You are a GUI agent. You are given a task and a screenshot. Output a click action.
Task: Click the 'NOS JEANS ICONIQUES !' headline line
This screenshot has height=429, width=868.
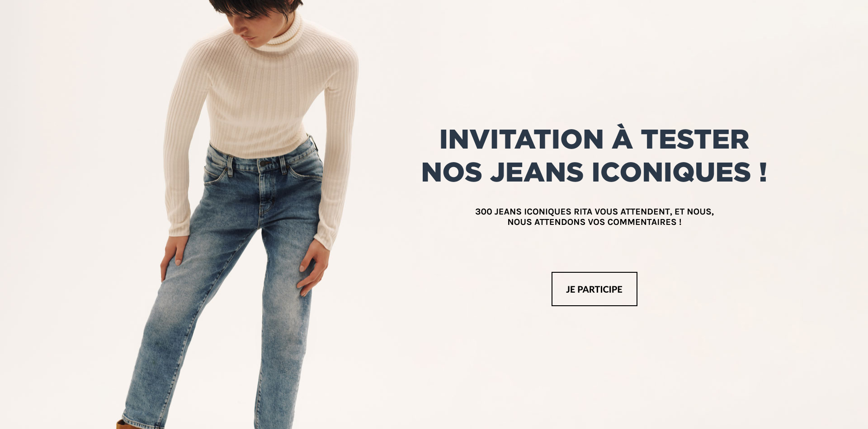[x=594, y=173]
